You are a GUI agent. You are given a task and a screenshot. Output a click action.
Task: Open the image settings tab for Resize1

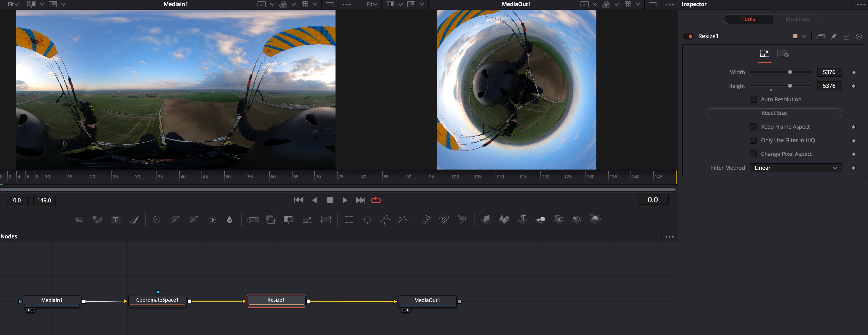[x=783, y=54]
